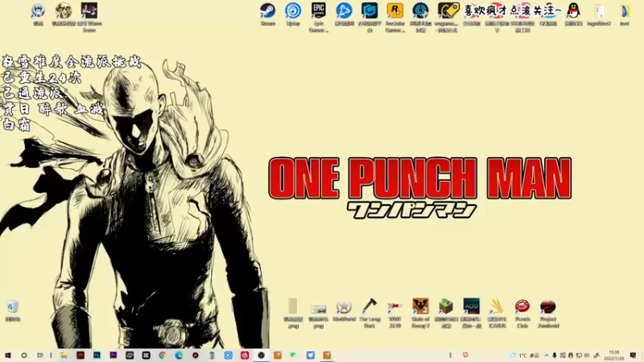Open the ICARUS game shortcut
The width and height of the screenshot is (644, 362).
[497, 313]
